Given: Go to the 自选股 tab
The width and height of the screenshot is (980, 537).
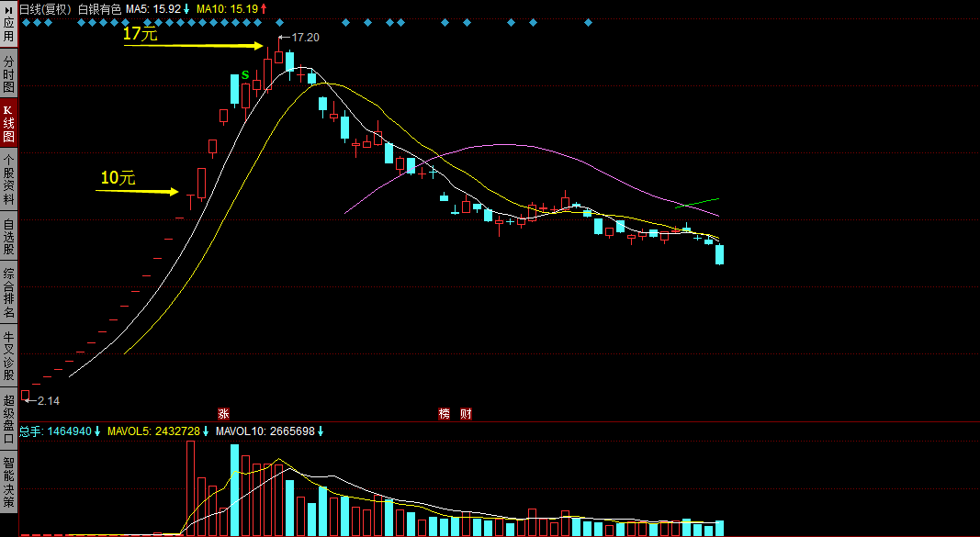Looking at the screenshot, I should point(9,236).
